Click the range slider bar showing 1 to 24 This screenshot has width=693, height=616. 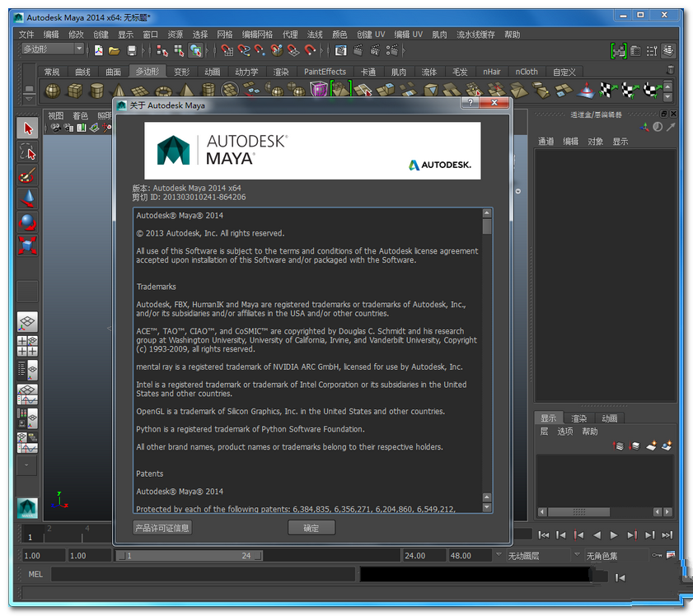[x=190, y=556]
